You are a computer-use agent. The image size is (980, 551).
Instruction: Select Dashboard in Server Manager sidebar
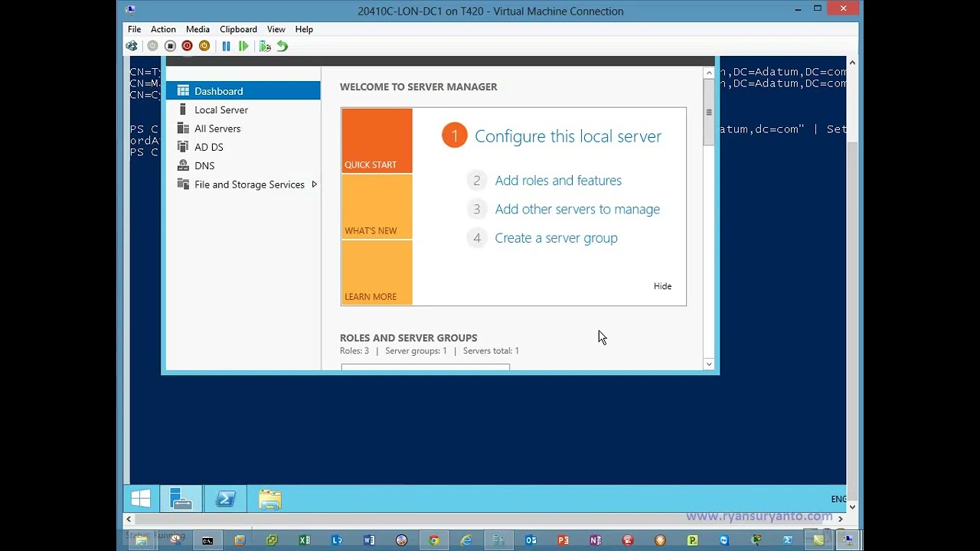[243, 91]
